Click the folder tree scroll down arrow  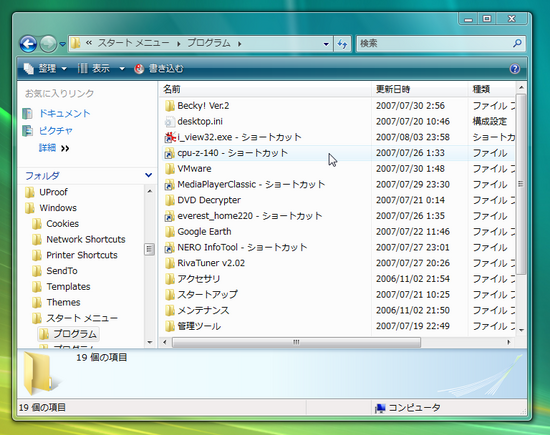(149, 342)
